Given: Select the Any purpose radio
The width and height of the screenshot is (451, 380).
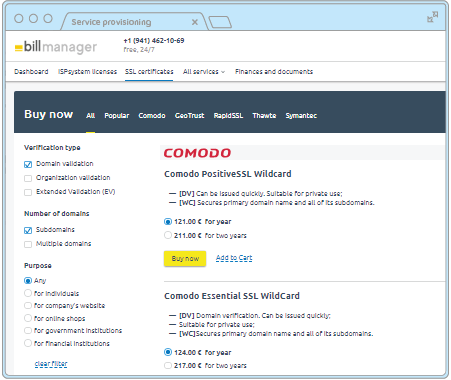Looking at the screenshot, I should [28, 281].
